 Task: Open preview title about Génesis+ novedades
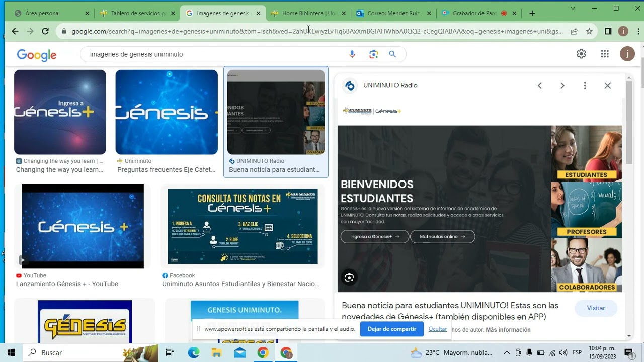[450, 311]
